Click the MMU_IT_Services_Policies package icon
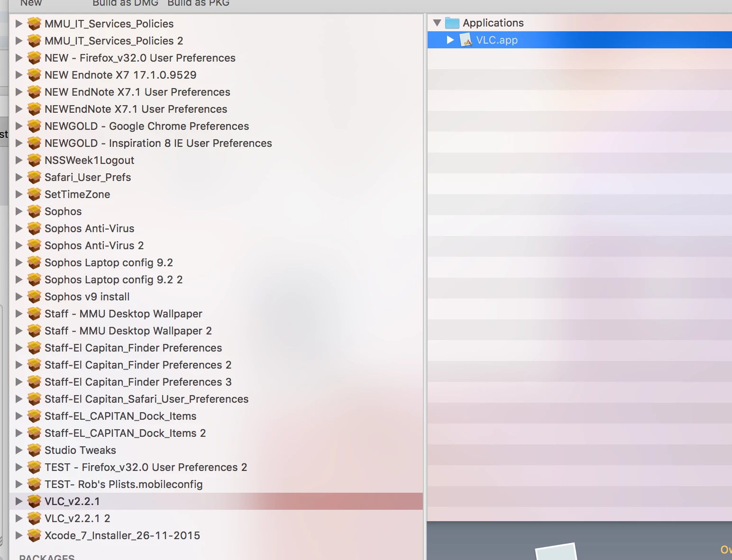The width and height of the screenshot is (732, 560). click(34, 24)
